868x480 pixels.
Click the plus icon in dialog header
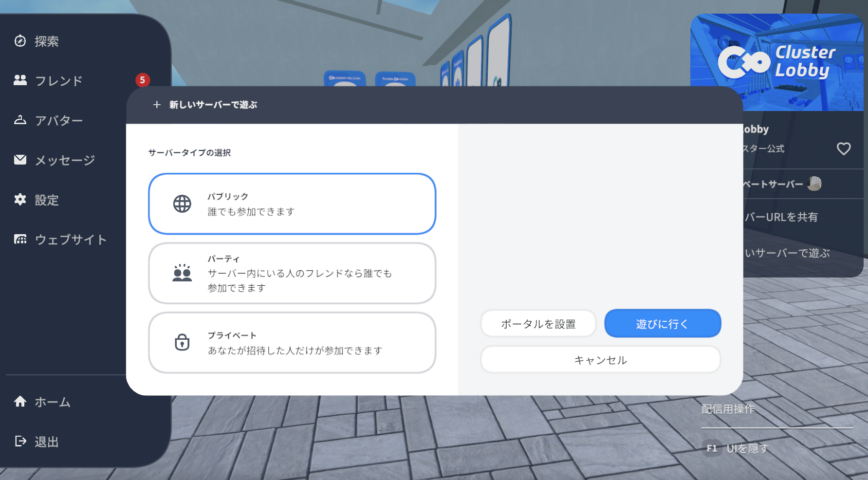pos(157,105)
